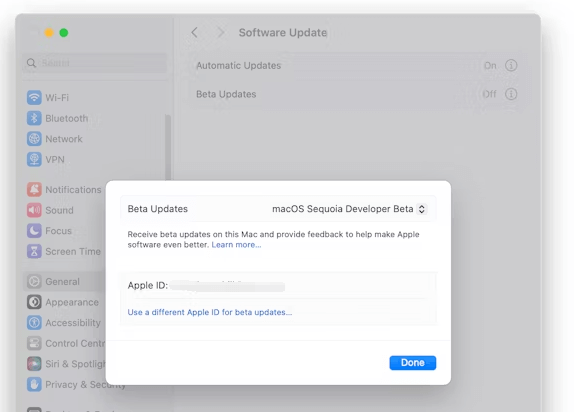Screen dimensions: 574x412
Task: Open the Control Centre icon
Action: coord(34,343)
